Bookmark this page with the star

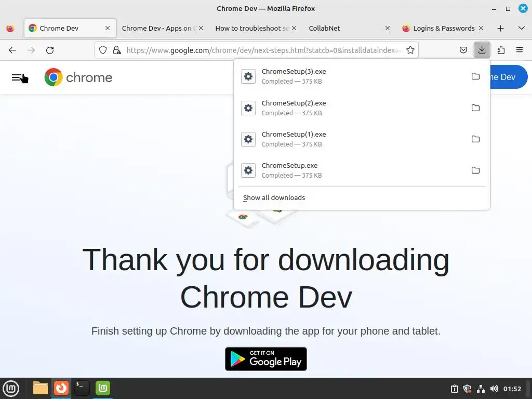[410, 50]
